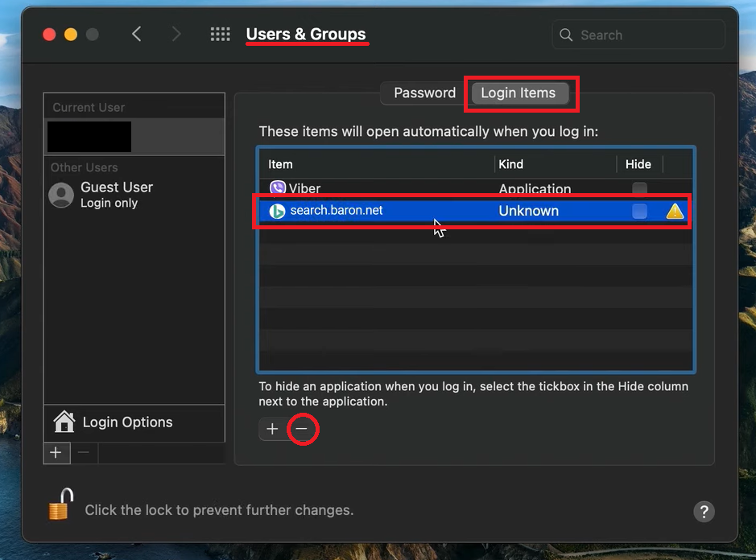
Task: Click the Viber app icon
Action: [277, 187]
